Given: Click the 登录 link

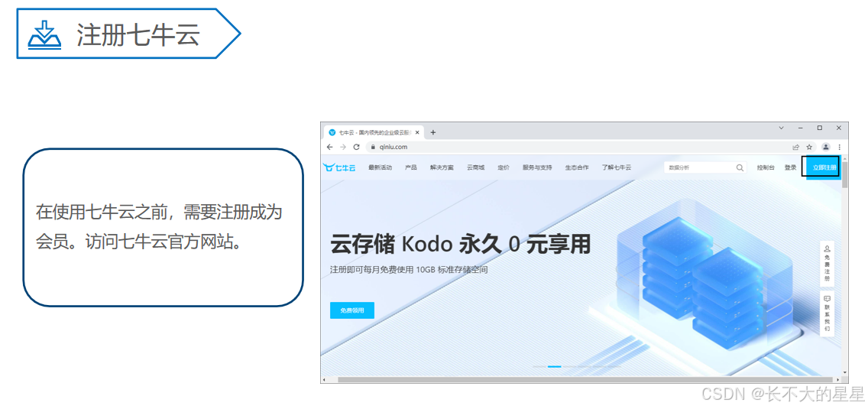Looking at the screenshot, I should pos(790,167).
